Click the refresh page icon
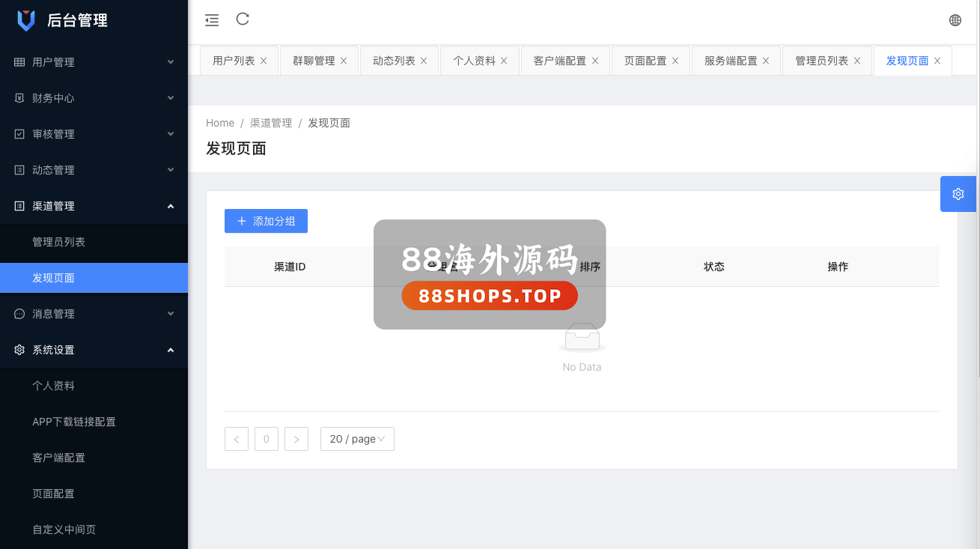 coord(243,19)
